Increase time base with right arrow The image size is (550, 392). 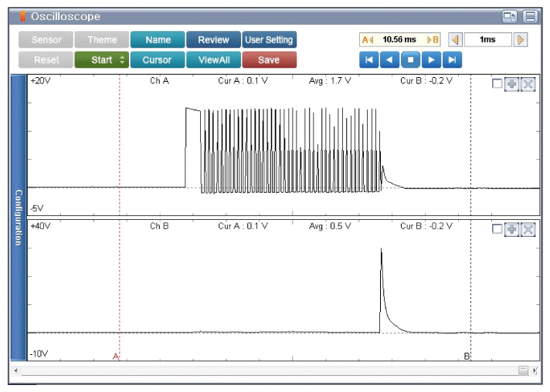tap(521, 39)
